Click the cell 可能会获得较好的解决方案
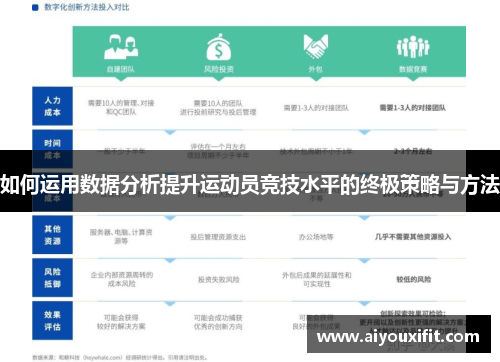The width and height of the screenshot is (500, 362). (x=121, y=322)
